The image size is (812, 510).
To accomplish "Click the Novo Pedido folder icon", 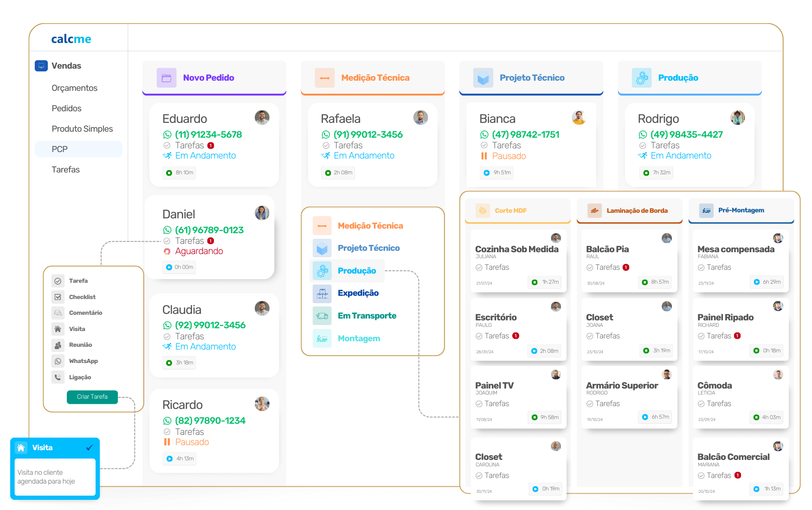I will click(x=166, y=78).
